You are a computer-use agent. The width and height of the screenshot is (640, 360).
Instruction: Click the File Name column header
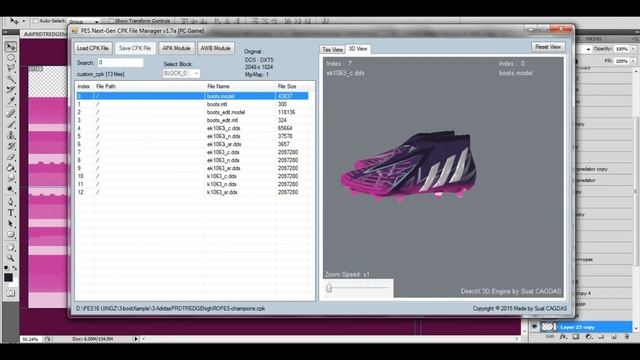pos(240,86)
